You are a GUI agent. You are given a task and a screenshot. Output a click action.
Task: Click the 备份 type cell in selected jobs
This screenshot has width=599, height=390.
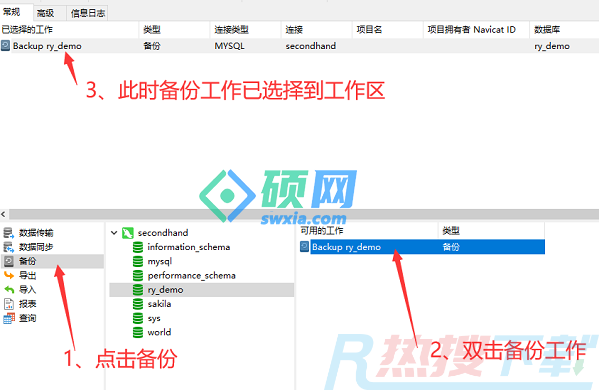pos(152,46)
